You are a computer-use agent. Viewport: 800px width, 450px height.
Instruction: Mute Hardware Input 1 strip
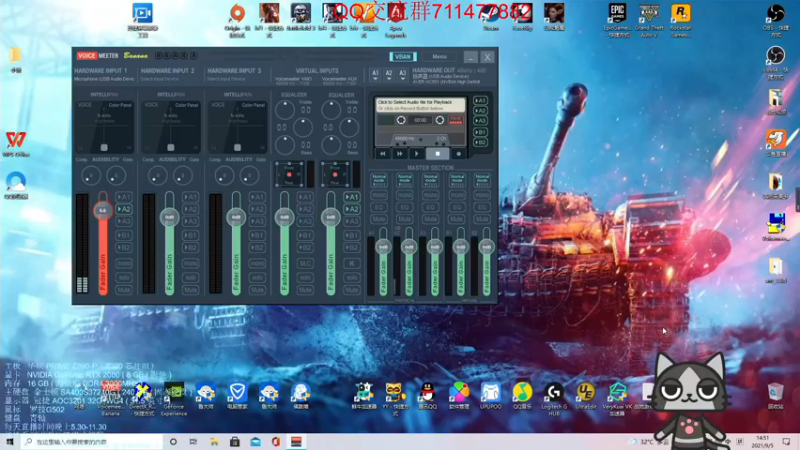click(x=124, y=290)
